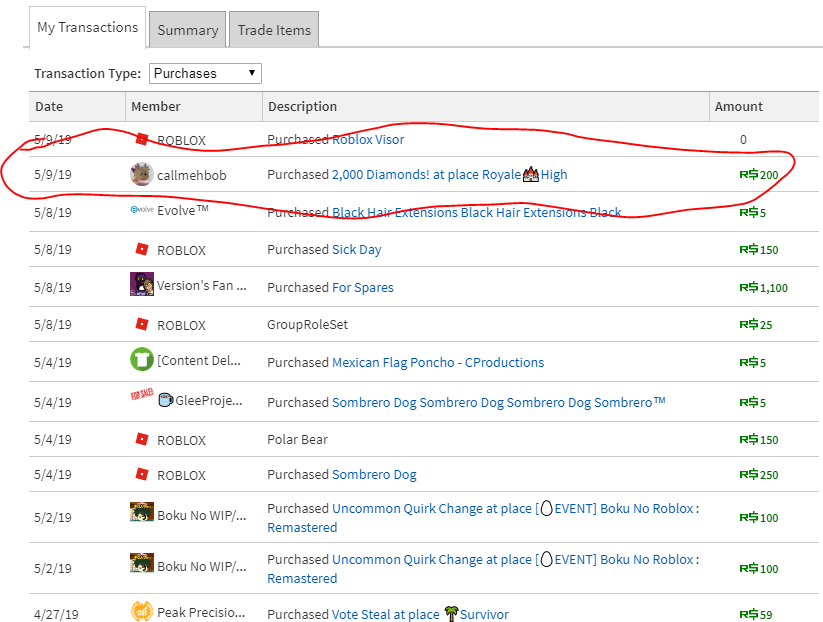Open Peak Precisio... member name
This screenshot has width=823, height=622.
pyautogui.click(x=201, y=613)
